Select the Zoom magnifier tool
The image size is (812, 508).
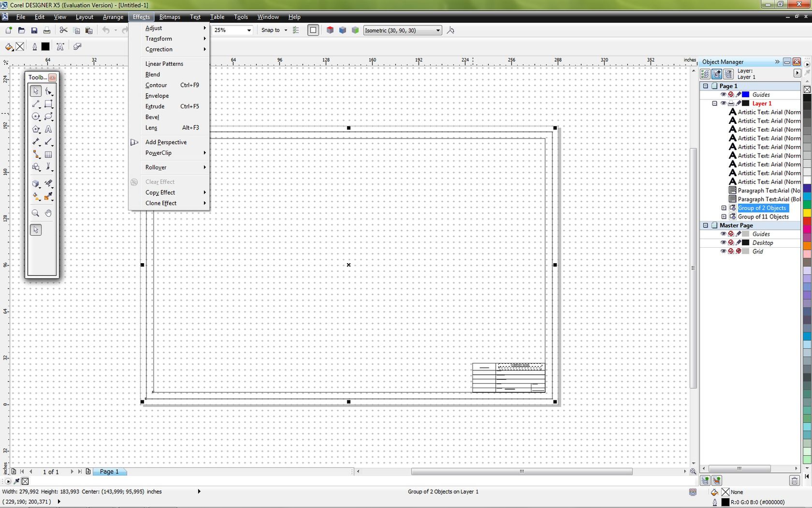[36, 213]
